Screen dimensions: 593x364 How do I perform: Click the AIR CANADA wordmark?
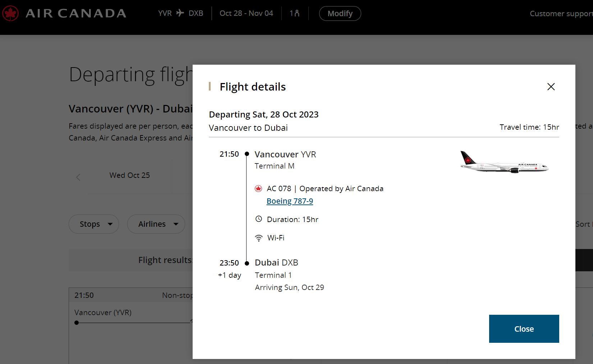click(x=76, y=14)
